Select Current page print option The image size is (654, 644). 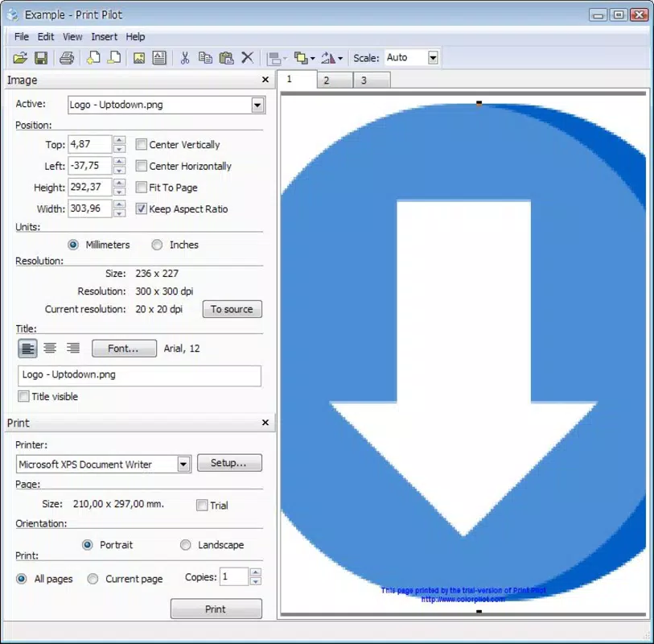pyautogui.click(x=93, y=579)
